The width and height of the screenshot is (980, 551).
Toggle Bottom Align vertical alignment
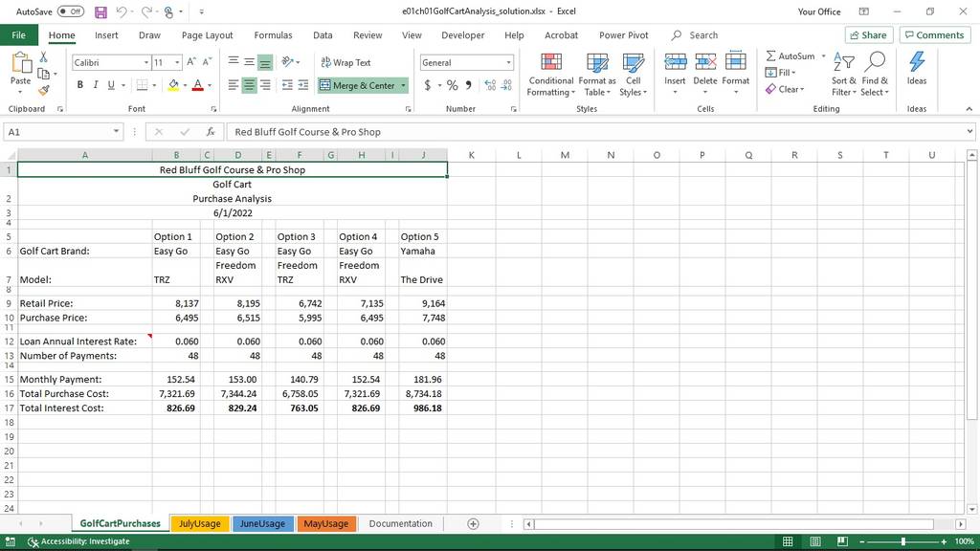click(265, 62)
